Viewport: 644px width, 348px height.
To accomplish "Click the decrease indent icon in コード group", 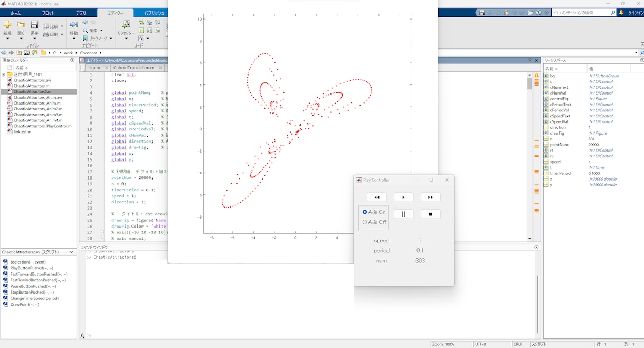I will (158, 31).
